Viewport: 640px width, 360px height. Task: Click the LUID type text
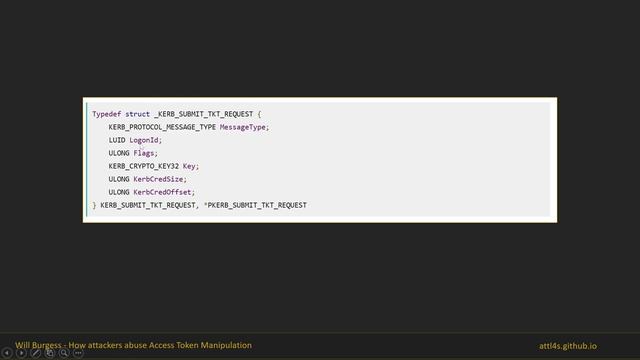117,140
